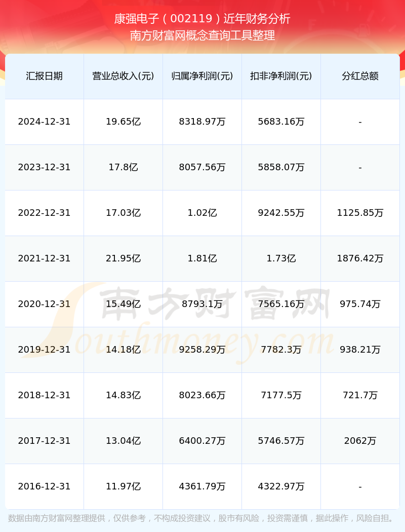405x532 pixels.
Task: Click the dividend value 1125.85万
Action: [x=360, y=213]
